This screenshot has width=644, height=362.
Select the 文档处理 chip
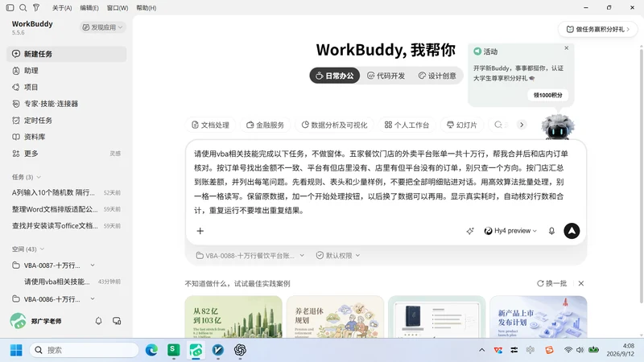tap(211, 125)
